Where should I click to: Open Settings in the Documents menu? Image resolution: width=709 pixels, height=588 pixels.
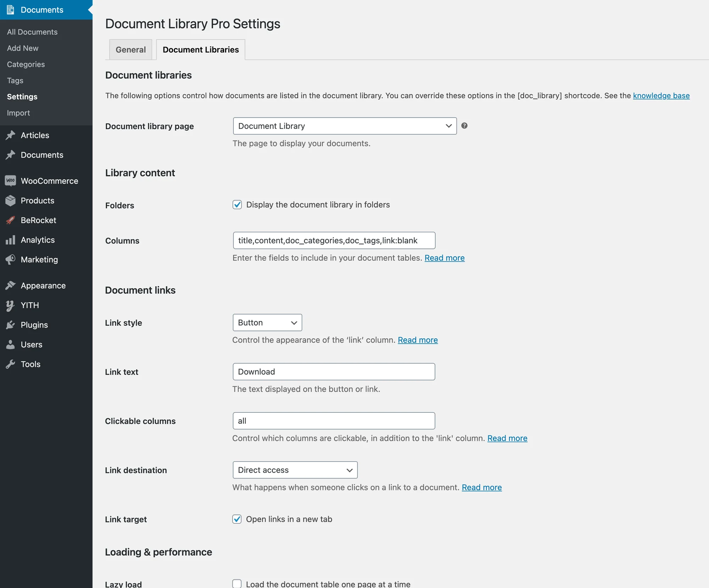(x=22, y=96)
